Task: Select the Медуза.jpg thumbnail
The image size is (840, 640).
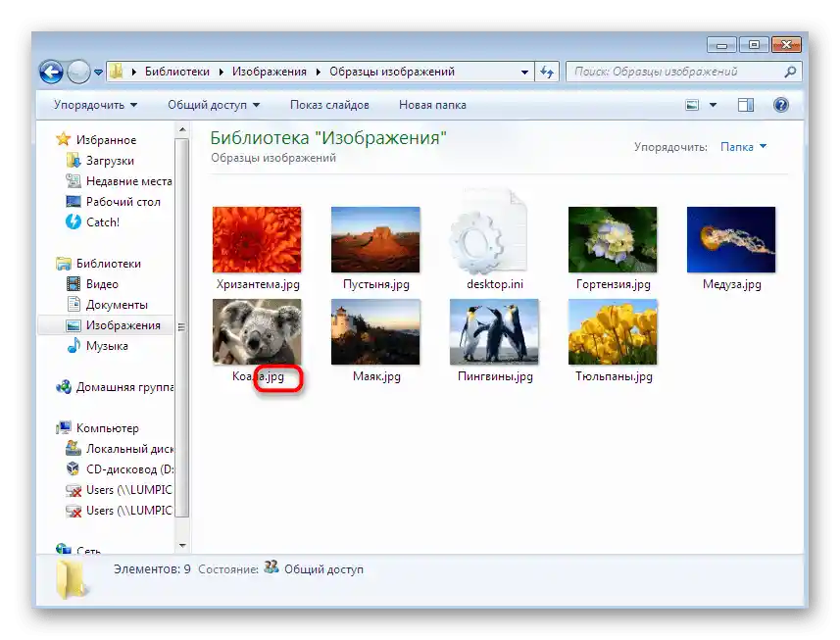Action: pyautogui.click(x=731, y=240)
